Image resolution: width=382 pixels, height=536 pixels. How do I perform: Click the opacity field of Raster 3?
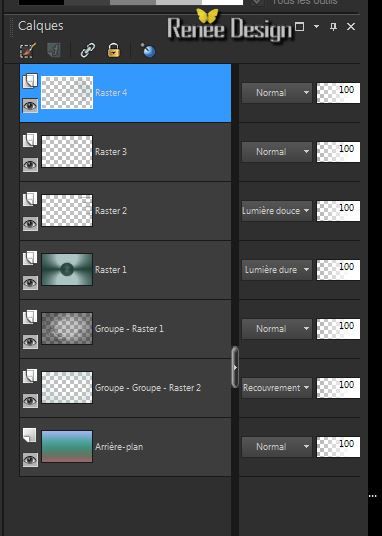point(338,152)
